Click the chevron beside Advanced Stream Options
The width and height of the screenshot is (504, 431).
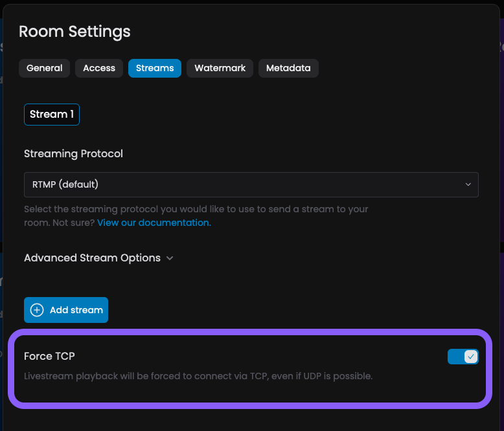(x=170, y=258)
